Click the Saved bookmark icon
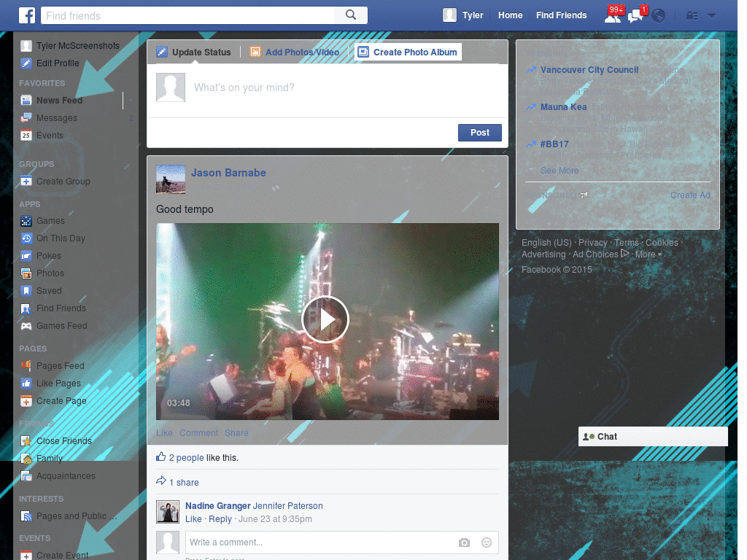 pos(26,291)
